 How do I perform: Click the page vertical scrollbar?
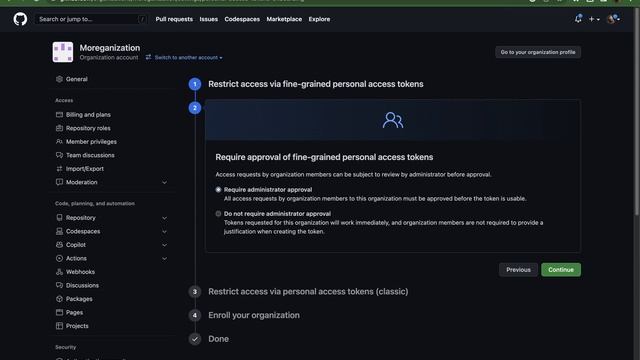click(637, 110)
